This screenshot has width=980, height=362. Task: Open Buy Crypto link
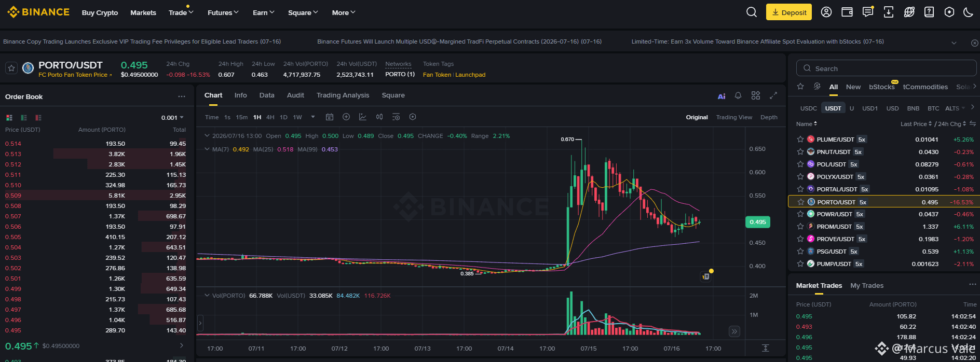point(100,12)
